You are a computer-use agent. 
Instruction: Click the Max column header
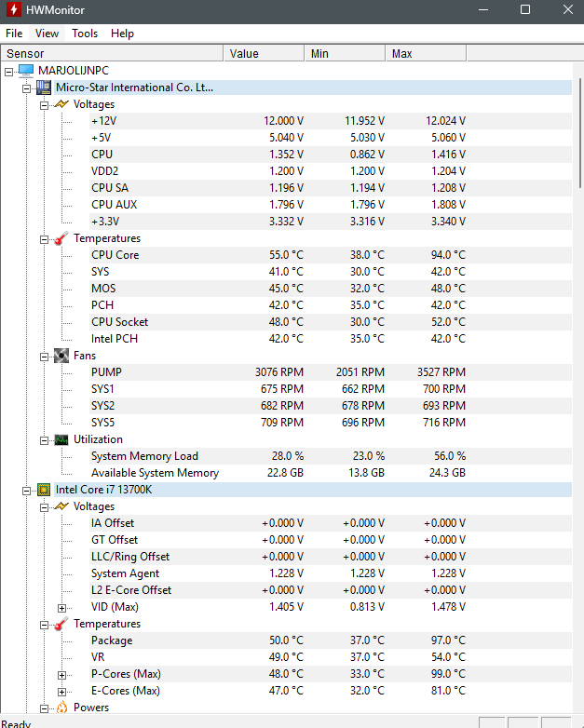point(426,53)
